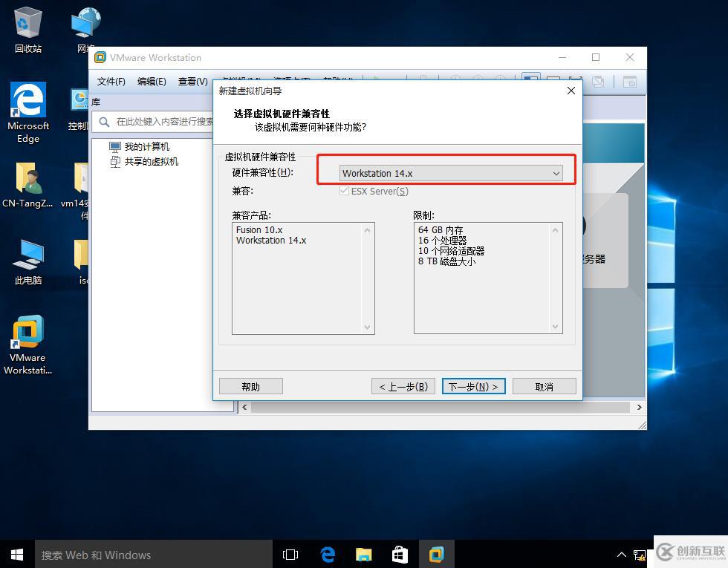Open the Store icon in the taskbar
This screenshot has width=728, height=568.
click(x=400, y=554)
